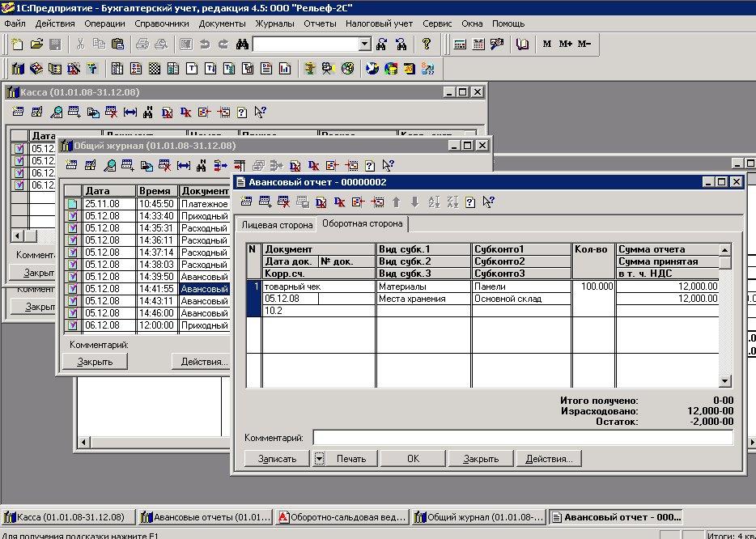Click the first icon of the second toolbar row
Image resolution: width=756 pixels, height=539 pixels.
coord(18,69)
